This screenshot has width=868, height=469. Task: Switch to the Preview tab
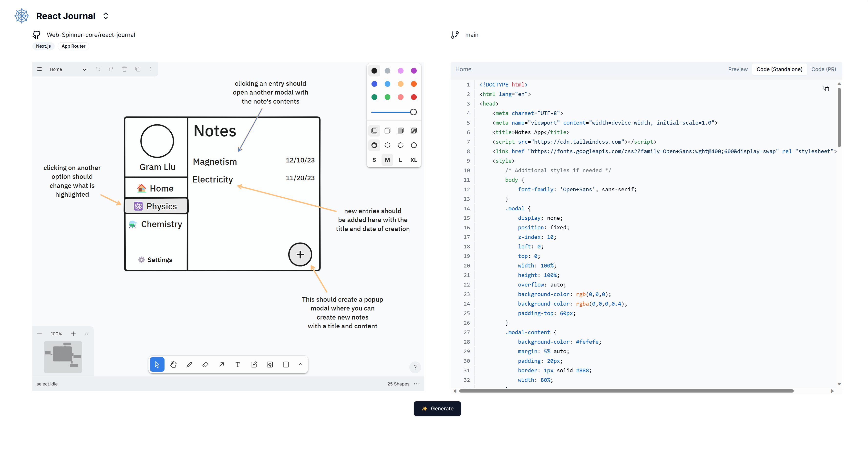[x=738, y=69]
